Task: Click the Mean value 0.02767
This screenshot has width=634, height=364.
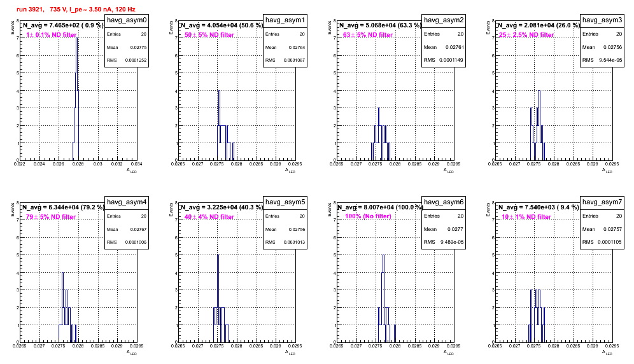Action: point(138,229)
